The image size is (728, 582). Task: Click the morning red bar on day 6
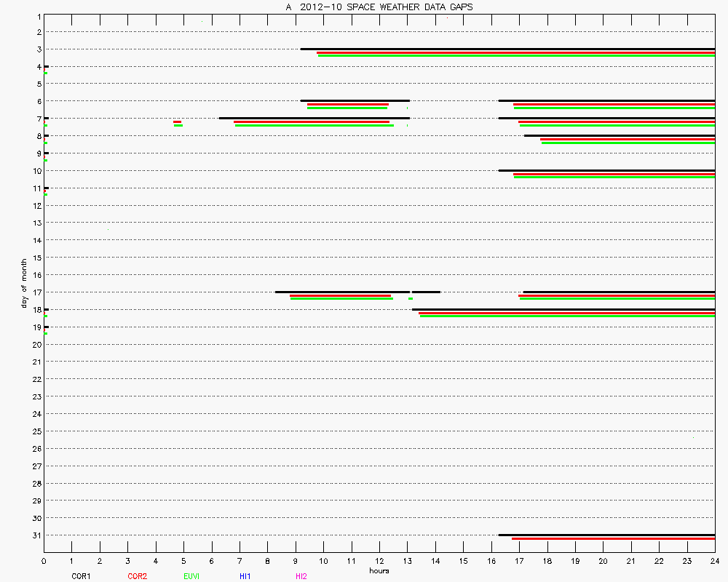pos(347,104)
